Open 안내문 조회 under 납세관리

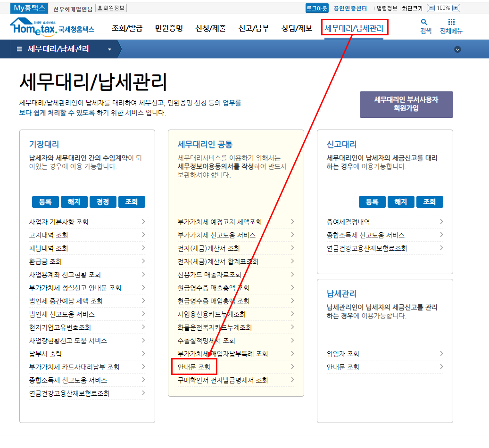point(343,367)
